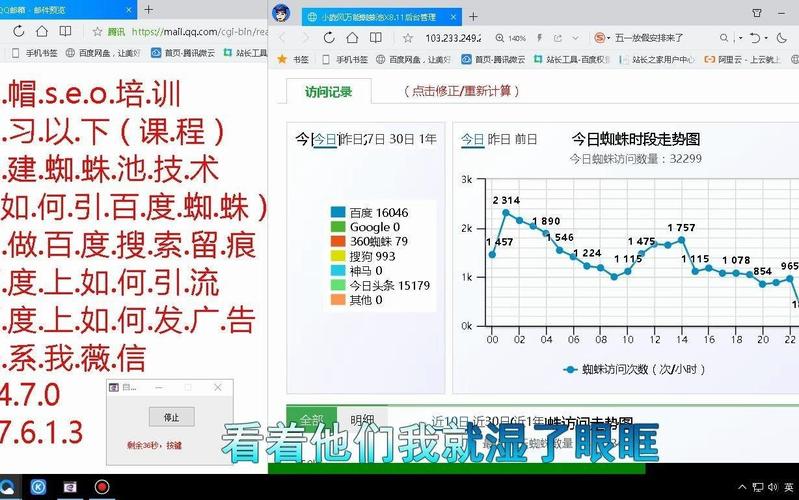
Task: Click the undo/restore closed tab icon
Action: pos(755,38)
